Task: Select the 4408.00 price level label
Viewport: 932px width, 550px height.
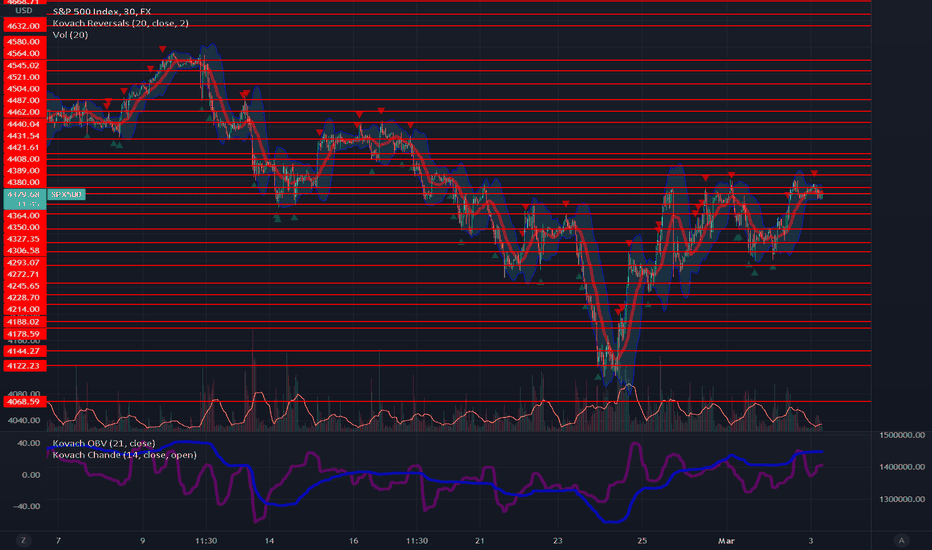Action: tap(24, 159)
